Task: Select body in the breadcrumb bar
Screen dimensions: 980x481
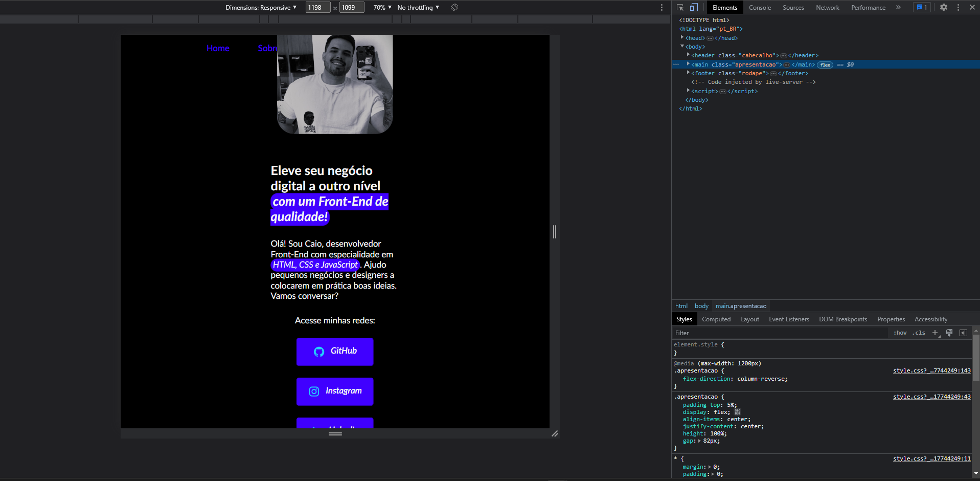Action: coord(701,306)
